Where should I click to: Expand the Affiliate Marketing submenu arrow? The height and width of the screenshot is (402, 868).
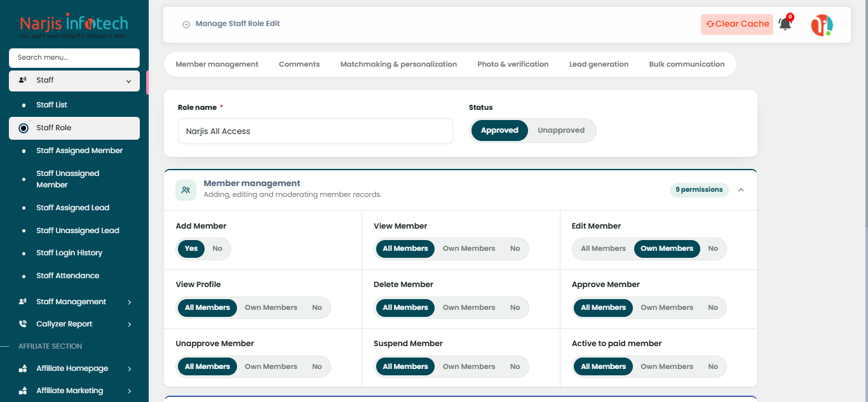129,391
